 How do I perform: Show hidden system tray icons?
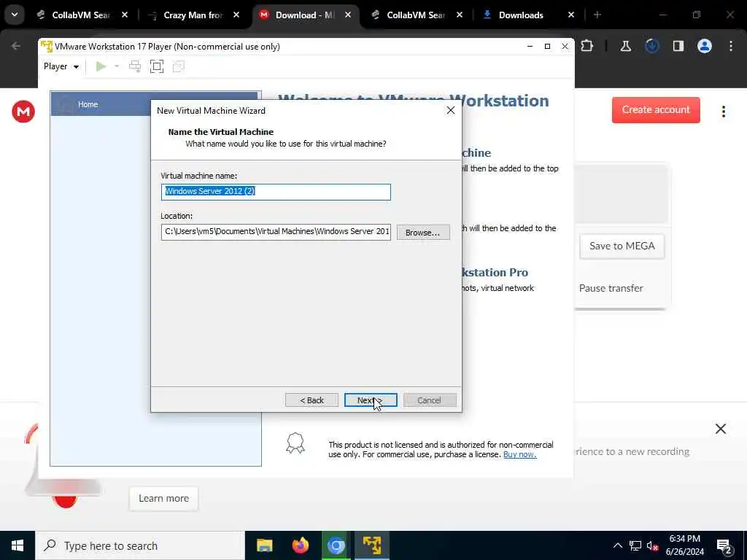(x=617, y=545)
